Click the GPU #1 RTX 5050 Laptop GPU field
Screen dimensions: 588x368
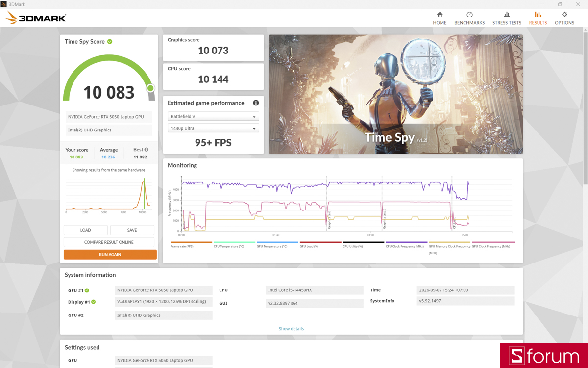point(164,290)
